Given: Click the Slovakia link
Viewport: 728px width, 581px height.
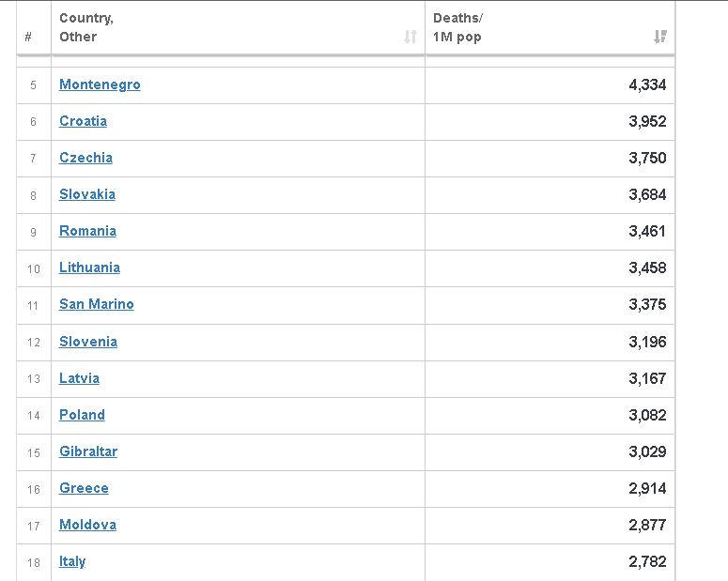Looking at the screenshot, I should click(87, 194).
